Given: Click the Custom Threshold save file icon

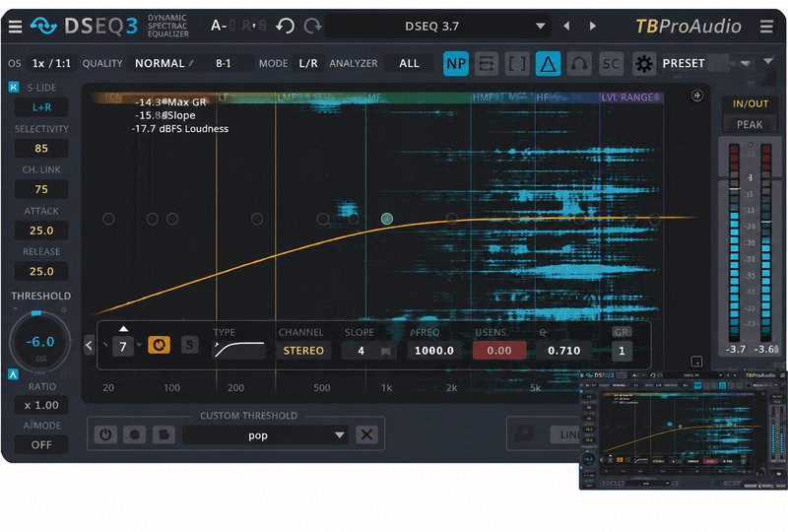Looking at the screenshot, I should click(x=164, y=434).
